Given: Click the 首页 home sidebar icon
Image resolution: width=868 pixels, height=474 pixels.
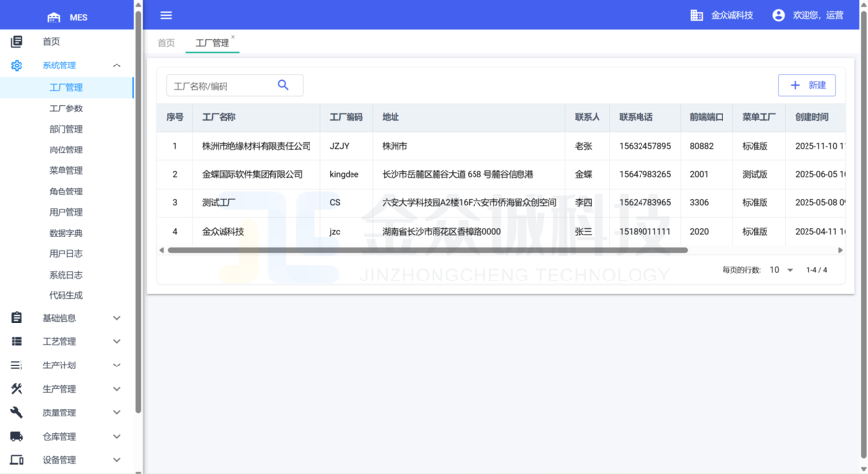Looking at the screenshot, I should pos(17,42).
